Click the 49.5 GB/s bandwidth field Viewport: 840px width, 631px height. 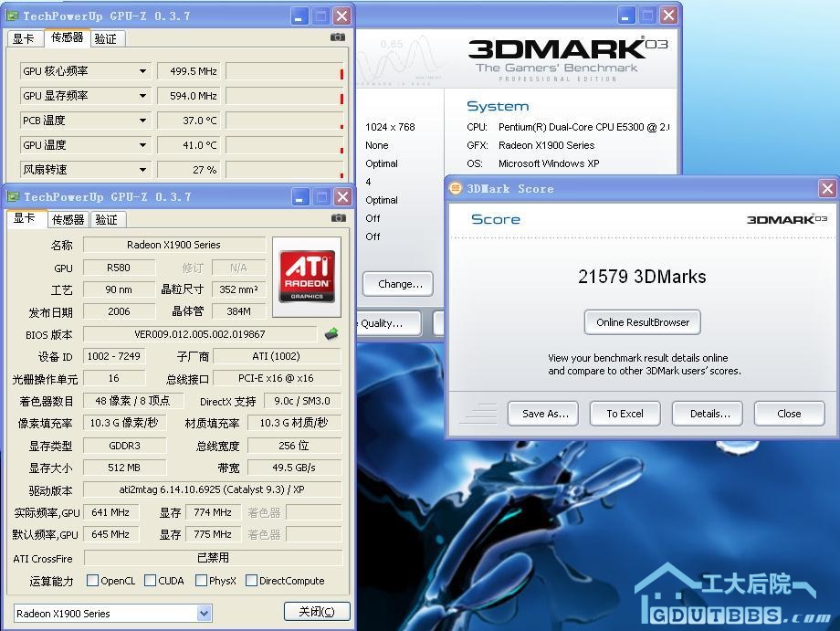pos(295,468)
